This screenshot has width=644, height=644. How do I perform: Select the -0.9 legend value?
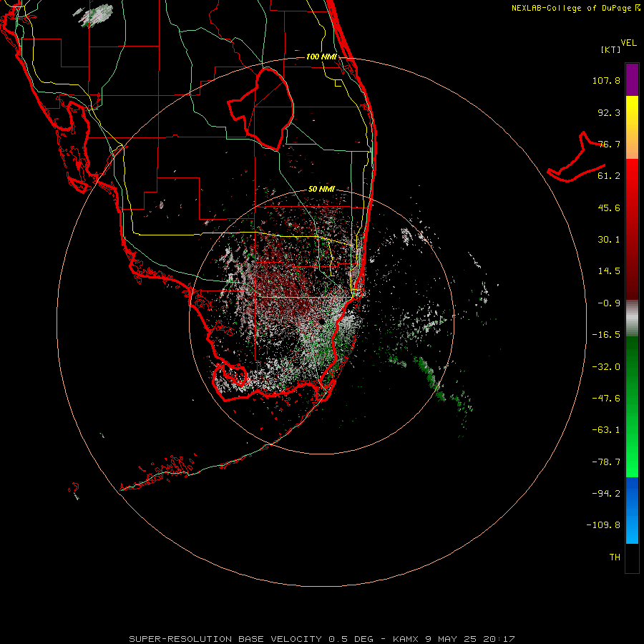tap(609, 303)
